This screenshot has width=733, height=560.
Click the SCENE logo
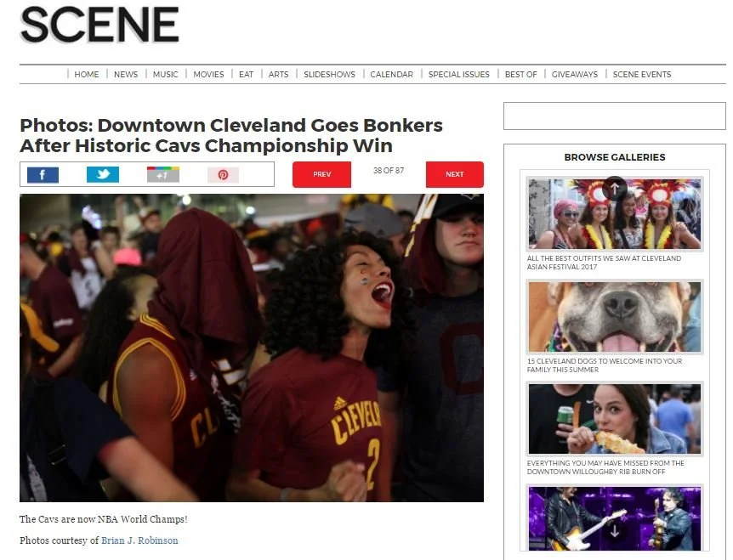tap(99, 25)
